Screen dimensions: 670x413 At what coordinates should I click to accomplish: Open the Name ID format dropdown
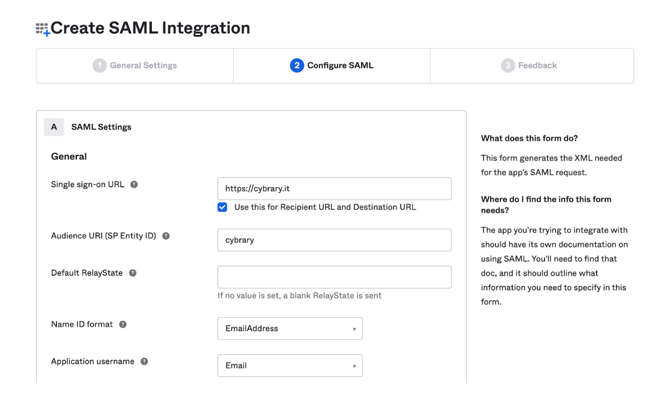tap(289, 329)
